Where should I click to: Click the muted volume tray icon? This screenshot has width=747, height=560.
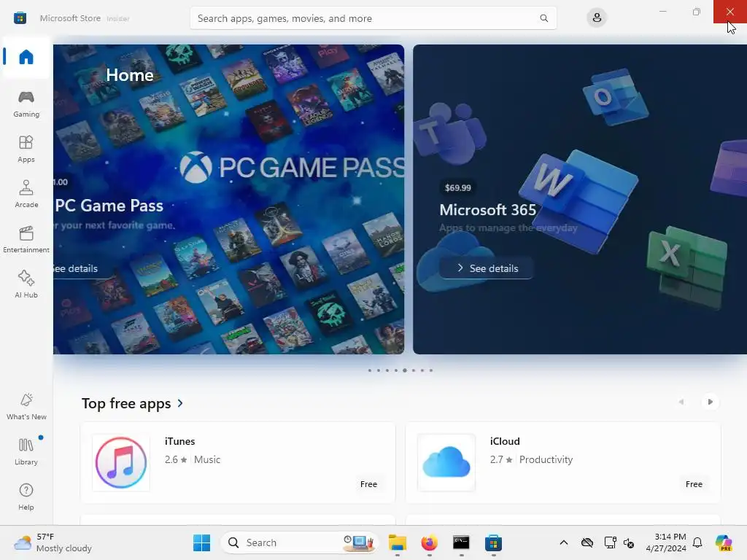629,542
